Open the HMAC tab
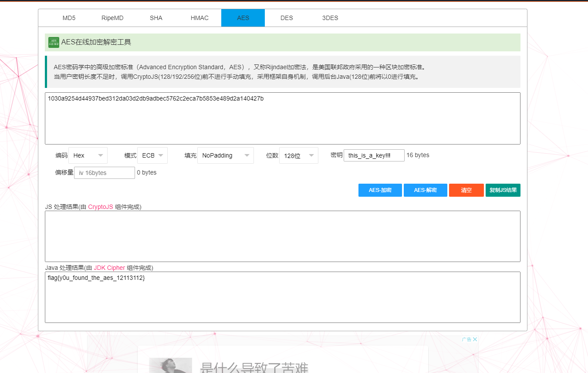The image size is (588, 373). point(199,18)
